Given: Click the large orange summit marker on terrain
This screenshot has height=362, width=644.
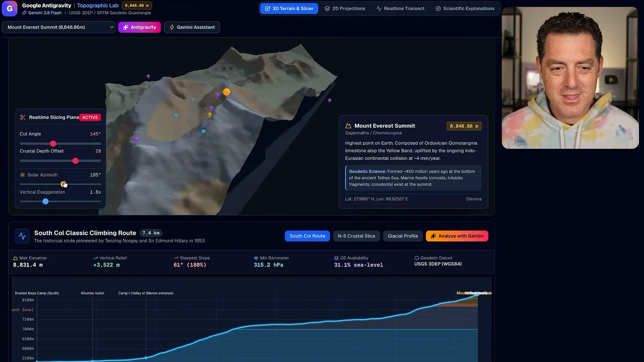Looking at the screenshot, I should click(x=227, y=92).
